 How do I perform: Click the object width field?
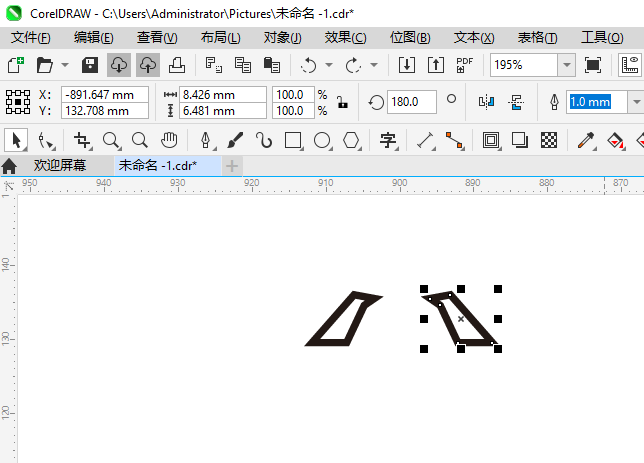click(223, 95)
